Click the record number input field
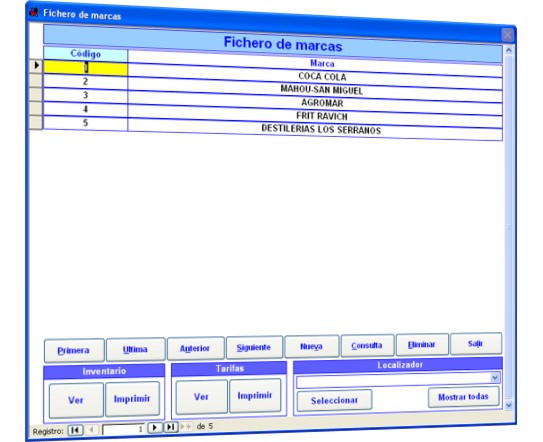Image resolution: width=543 pixels, height=442 pixels. (124, 429)
